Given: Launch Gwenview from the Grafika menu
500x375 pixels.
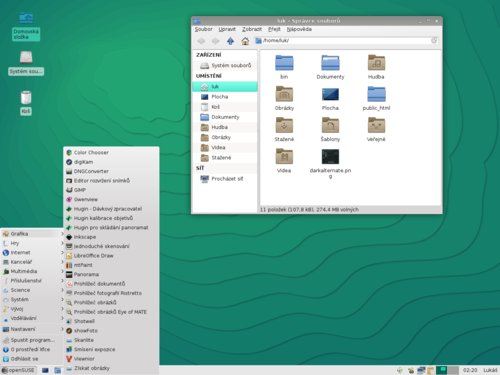Looking at the screenshot, I should click(x=111, y=199).
